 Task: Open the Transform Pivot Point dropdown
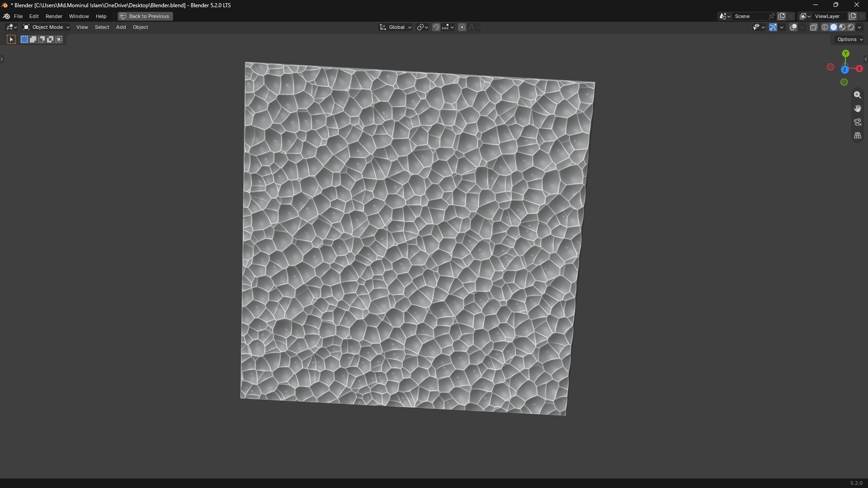[x=422, y=27]
